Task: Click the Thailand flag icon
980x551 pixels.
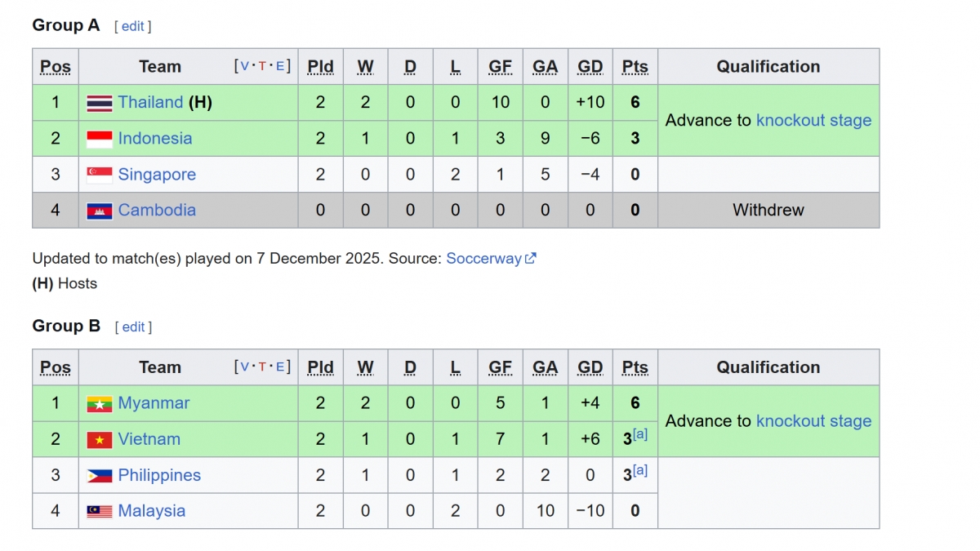Action: pos(100,103)
